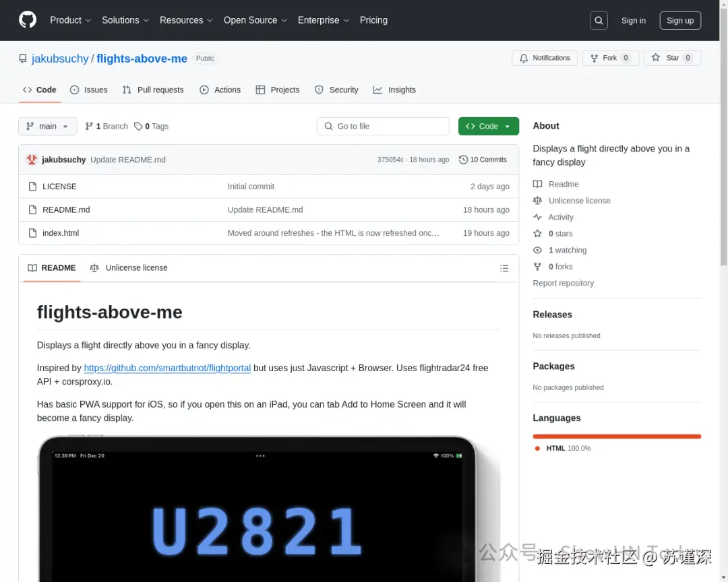Open the index.html file
The image size is (728, 582).
click(x=61, y=233)
